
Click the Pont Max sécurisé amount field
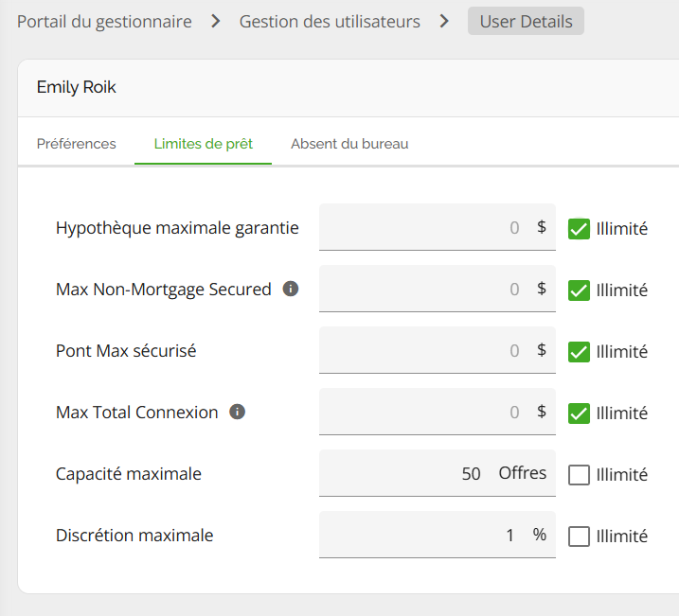tap(438, 350)
